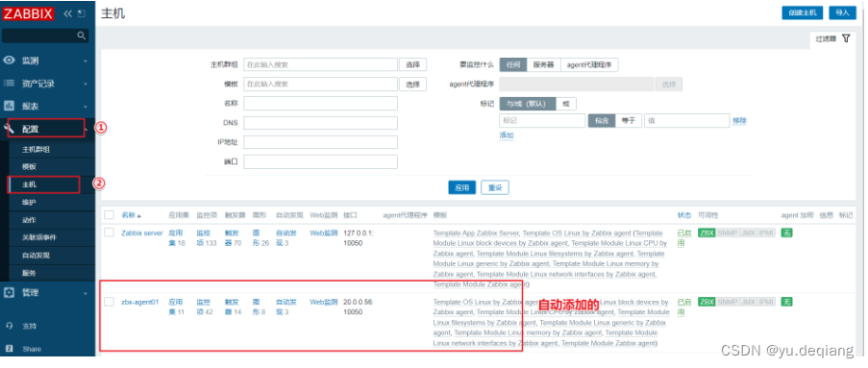Open the zbx-agent01 host link
Image resolution: width=868 pixels, height=368 pixels.
(140, 302)
